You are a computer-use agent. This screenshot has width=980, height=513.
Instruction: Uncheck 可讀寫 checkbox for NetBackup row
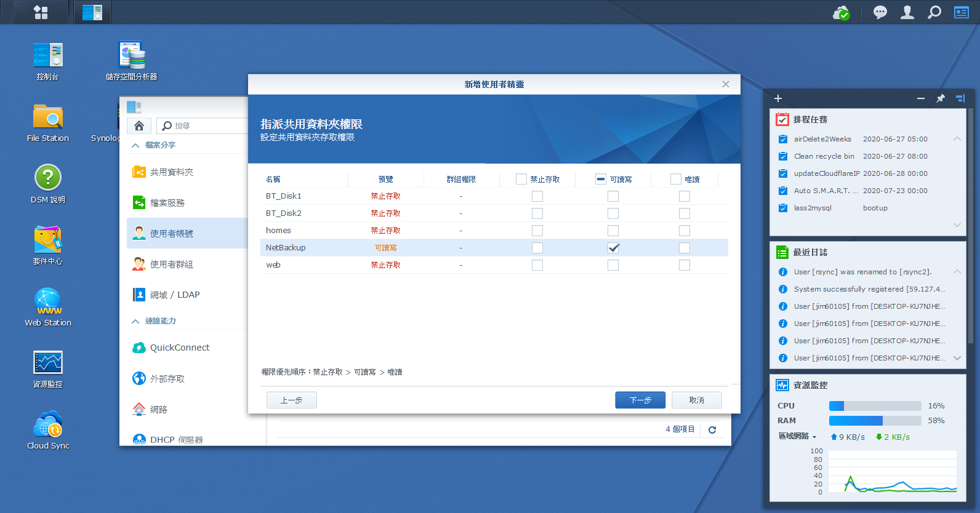[613, 248]
